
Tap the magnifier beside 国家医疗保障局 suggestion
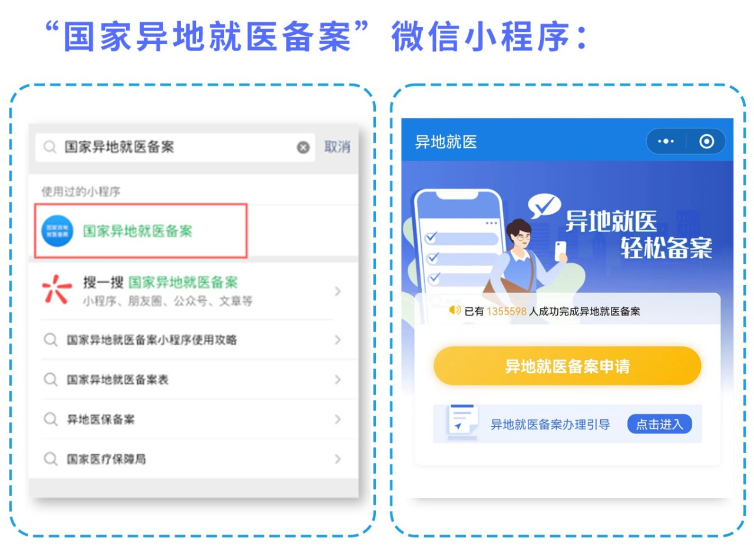tap(51, 459)
